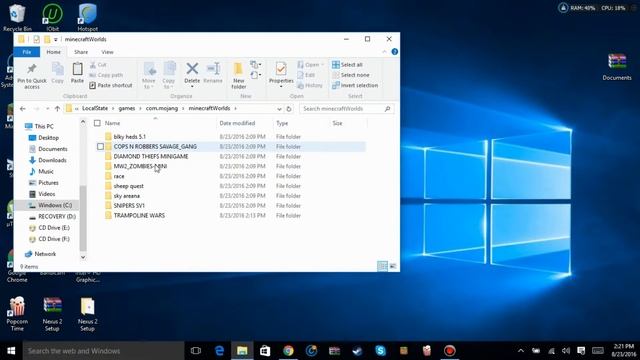The height and width of the screenshot is (360, 640).
Task: Click the games breadcrumb segment
Action: [x=127, y=109]
